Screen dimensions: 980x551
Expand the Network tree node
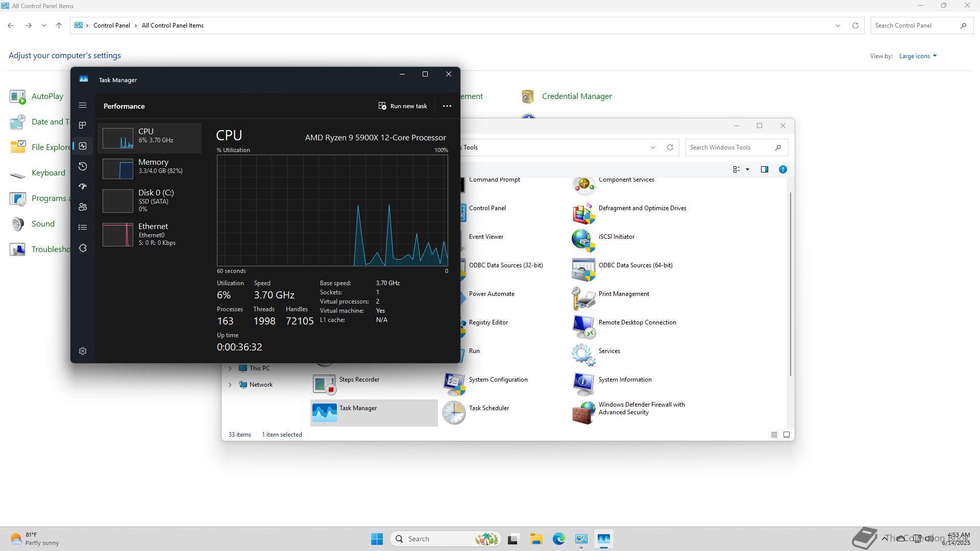click(230, 385)
